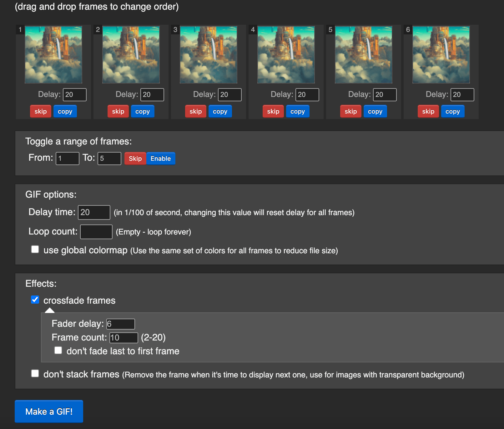Select frame 5's thumbnail image

[364, 54]
